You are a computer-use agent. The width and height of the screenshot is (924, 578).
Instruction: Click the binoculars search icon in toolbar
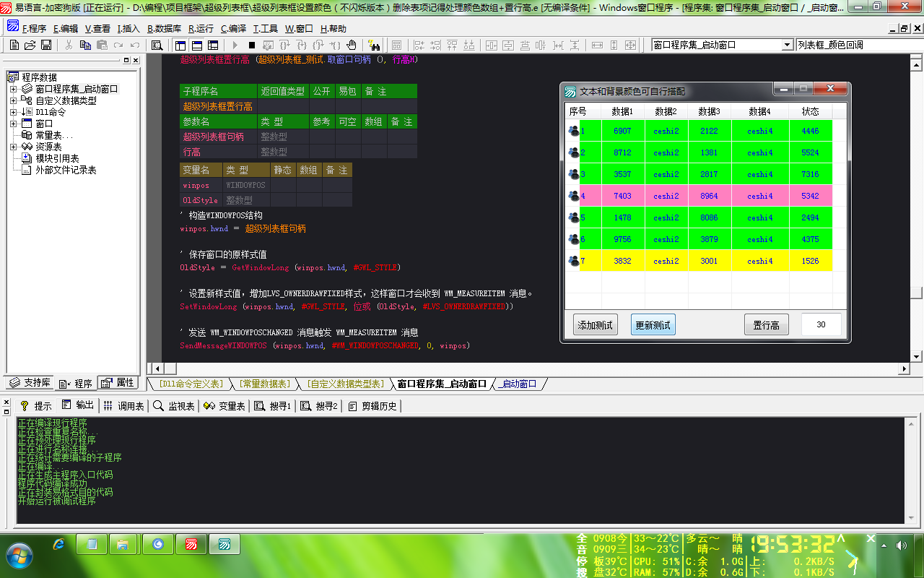pyautogui.click(x=374, y=45)
